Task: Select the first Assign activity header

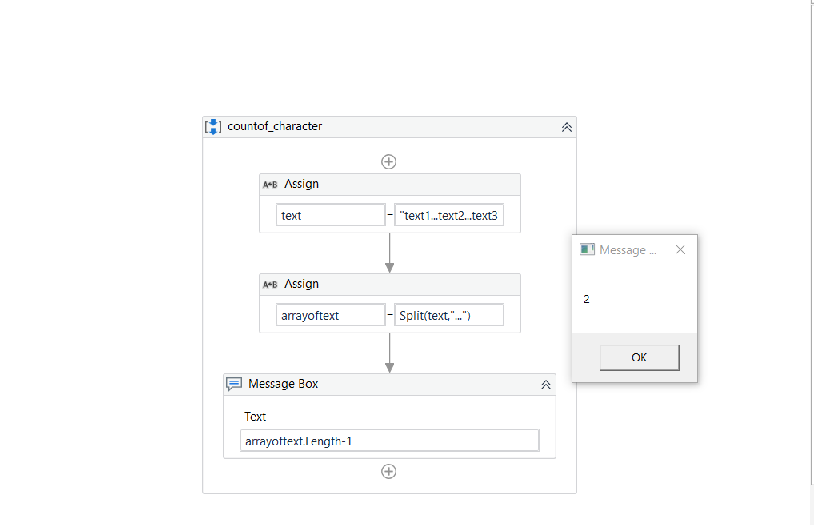Action: click(302, 185)
